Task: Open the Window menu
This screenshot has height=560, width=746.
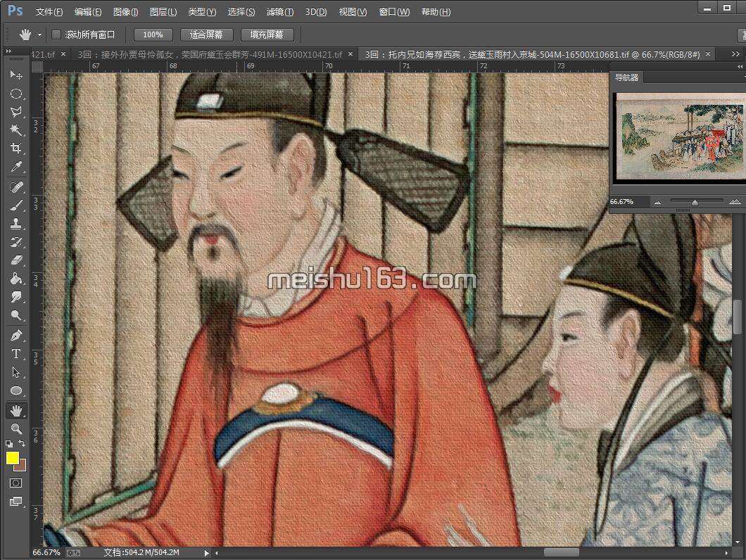Action: coord(394,12)
